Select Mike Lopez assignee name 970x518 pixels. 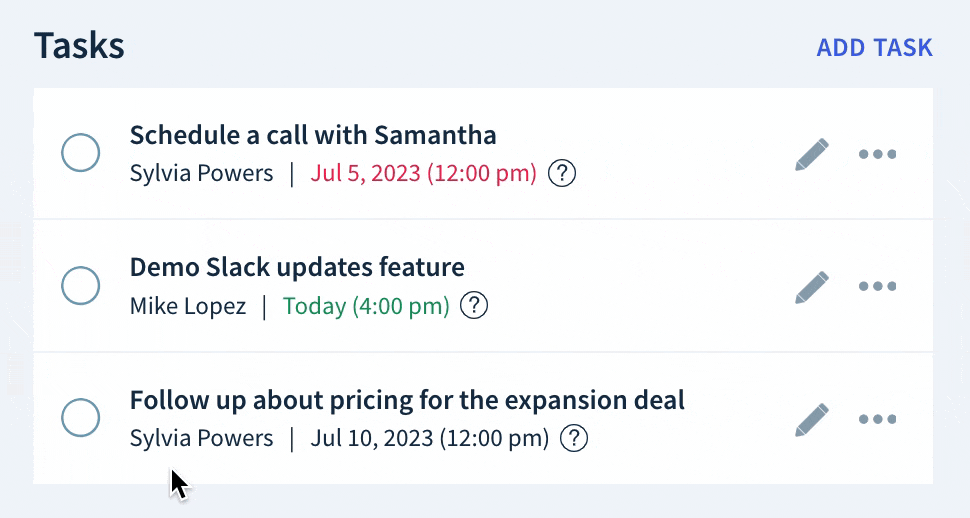(188, 306)
